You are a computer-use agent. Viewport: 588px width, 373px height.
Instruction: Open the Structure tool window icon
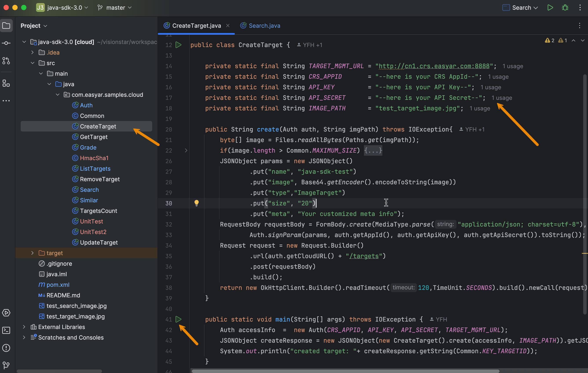tap(6, 83)
